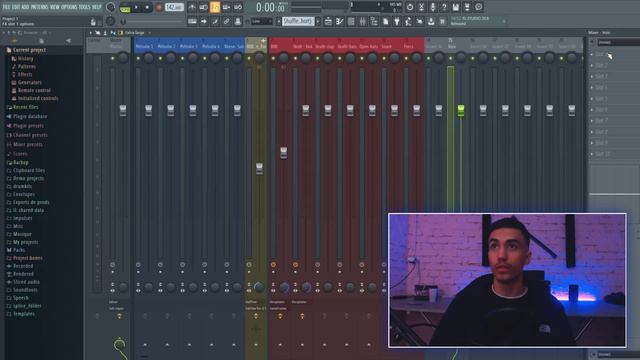Image resolution: width=640 pixels, height=360 pixels.
Task: Select the Melodie 1 mixer track label
Action: point(144,47)
